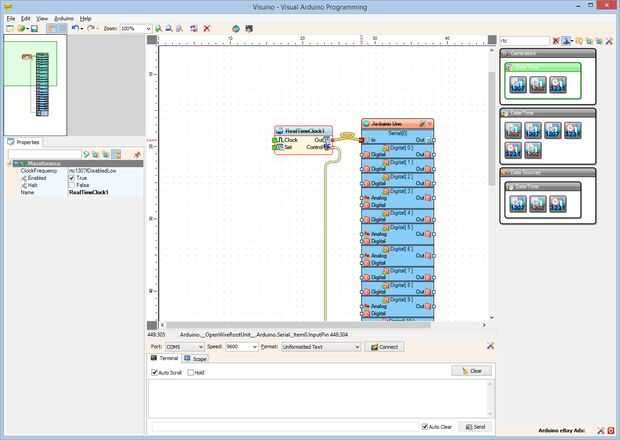
Task: Click the New project toolbar icon
Action: pyautogui.click(x=10, y=28)
